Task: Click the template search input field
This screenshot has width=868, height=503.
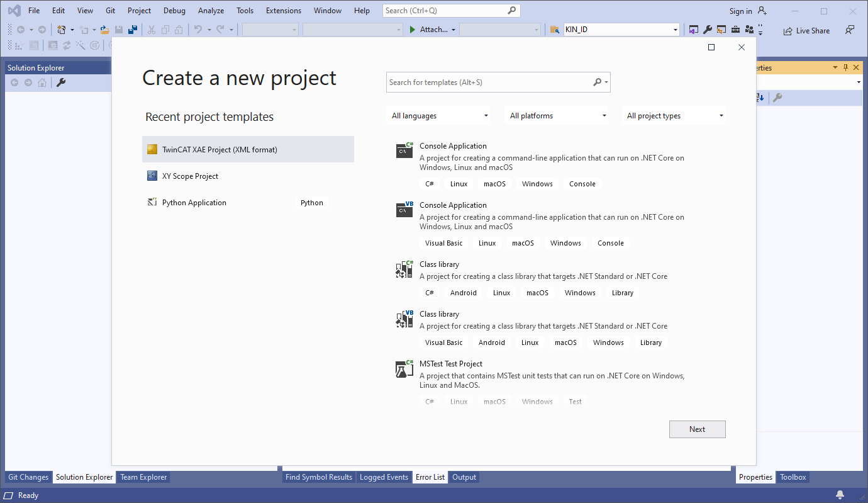Action: coord(491,82)
